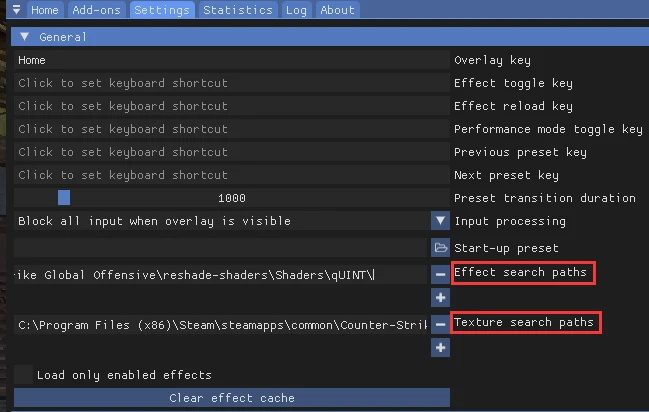Enable Load only enabled effects checkbox
The width and height of the screenshot is (649, 412).
23,375
